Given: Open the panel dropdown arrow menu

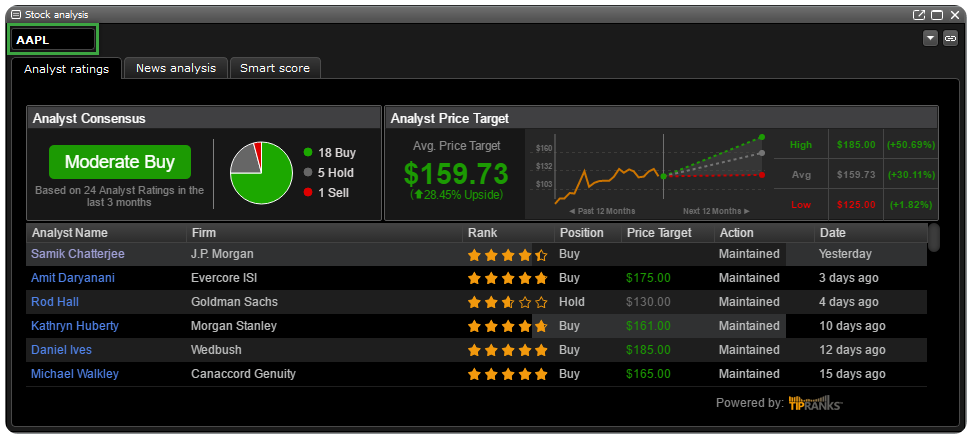Looking at the screenshot, I should (x=930, y=38).
